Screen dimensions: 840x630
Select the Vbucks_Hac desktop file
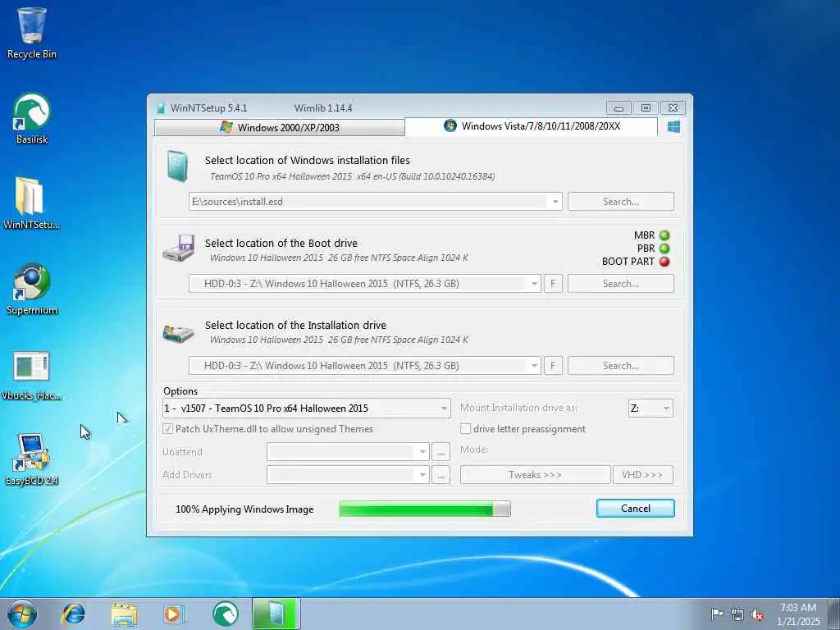[32, 375]
